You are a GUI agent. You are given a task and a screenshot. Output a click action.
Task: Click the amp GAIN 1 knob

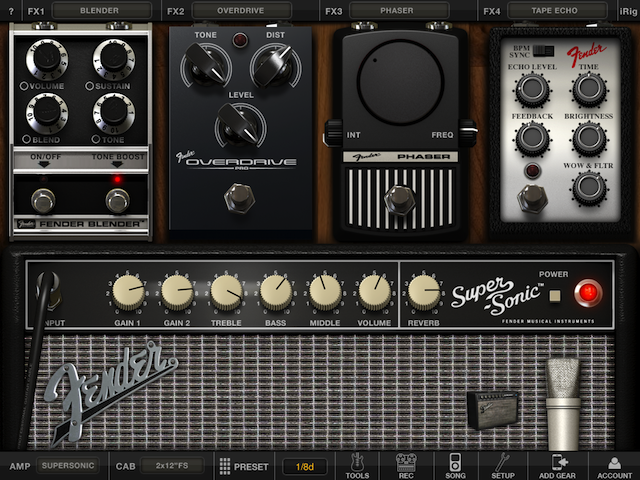128,292
